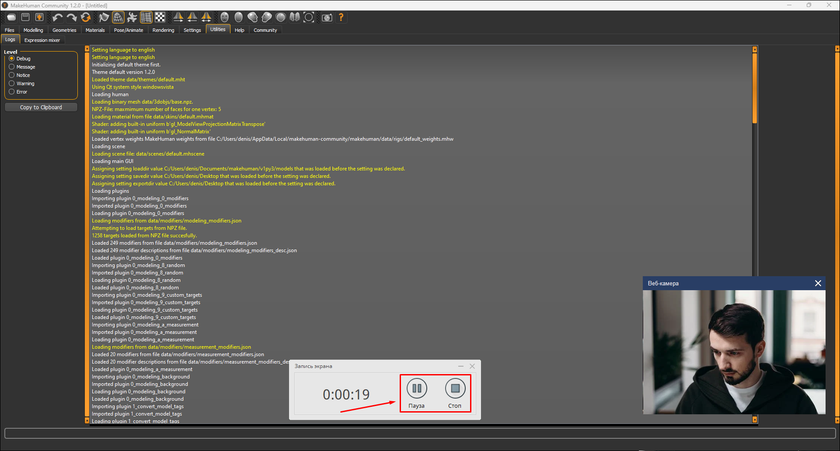Close the screen recording panel
Screen dimensions: 840x451
tap(472, 366)
